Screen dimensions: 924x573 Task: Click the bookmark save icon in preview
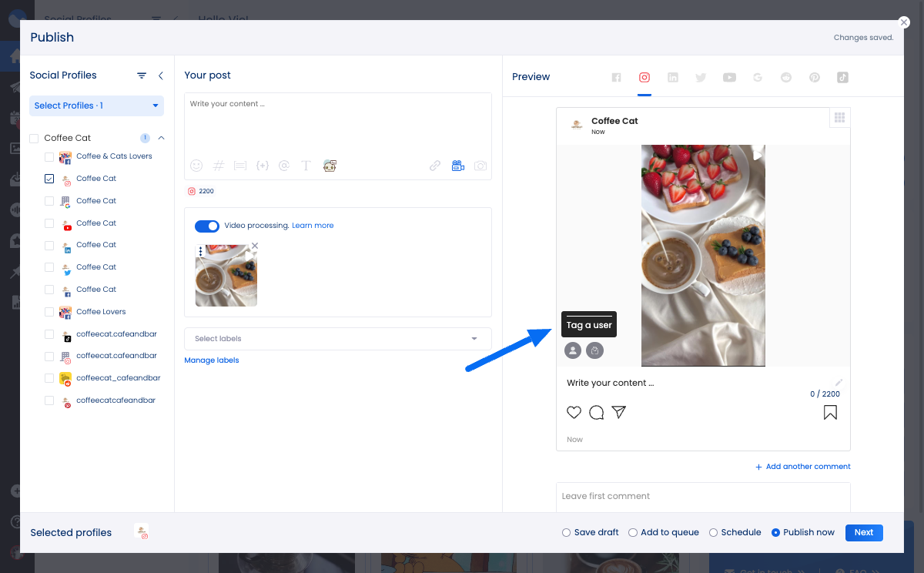830,413
